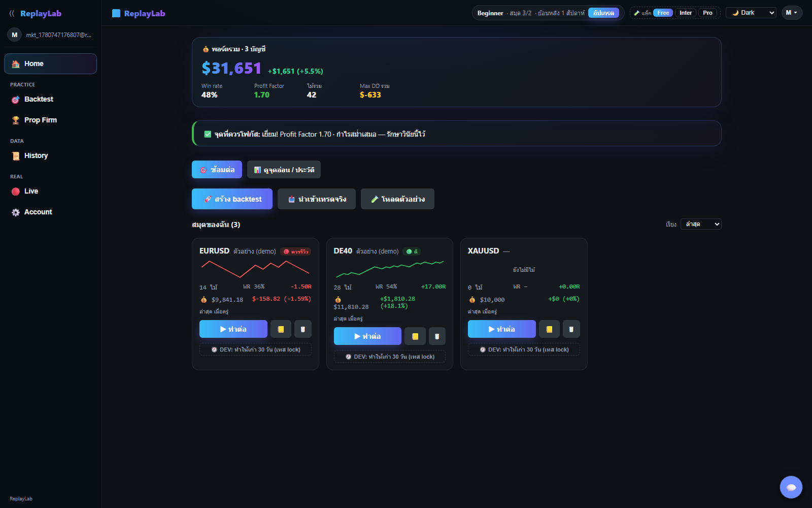
Task: Click the Max DD value '$-633'
Action: [x=370, y=95]
